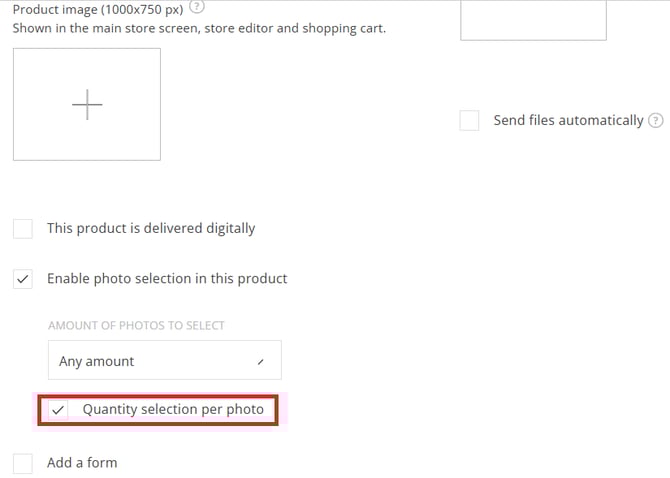
Task: Tick the product is delivered digitally checkbox
Action: [x=23, y=229]
